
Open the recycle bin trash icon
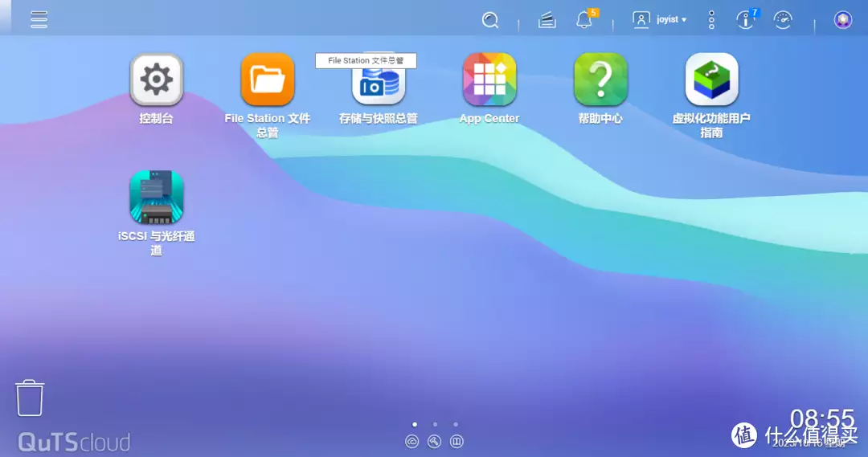tap(30, 398)
